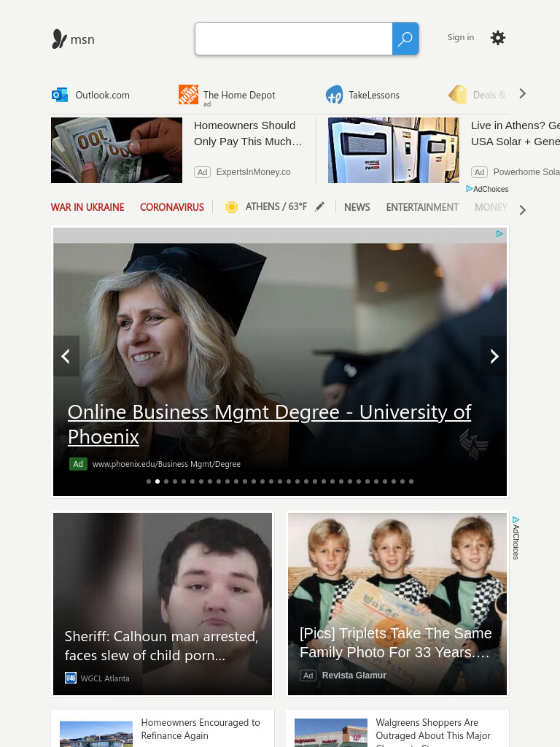Viewport: 560px width, 747px height.
Task: Open the Sheriff: Calhoun man arrested article
Action: tap(163, 603)
